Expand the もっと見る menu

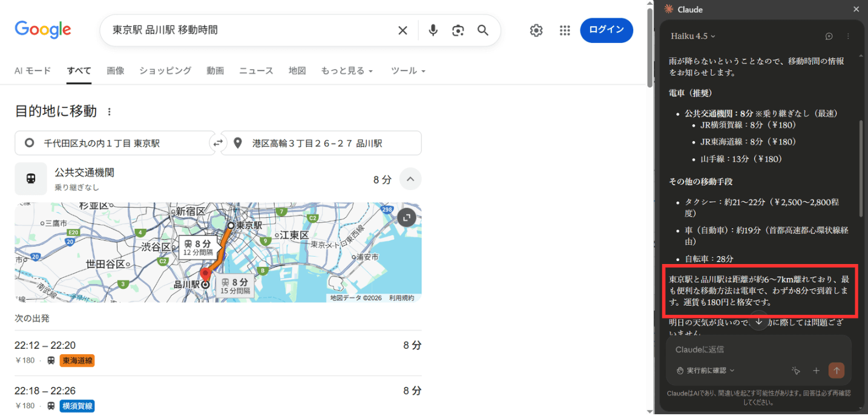pos(347,71)
